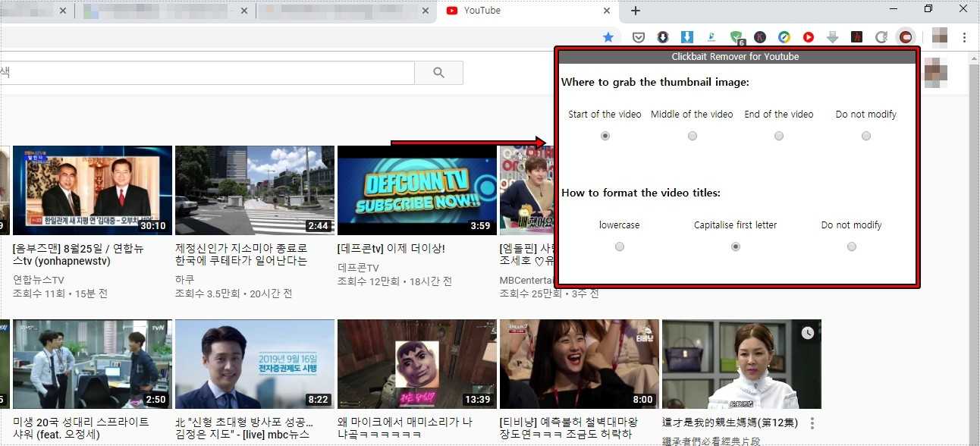The image size is (980, 446).
Task: Select 'Middle of the video' thumbnail option
Action: pos(692,136)
